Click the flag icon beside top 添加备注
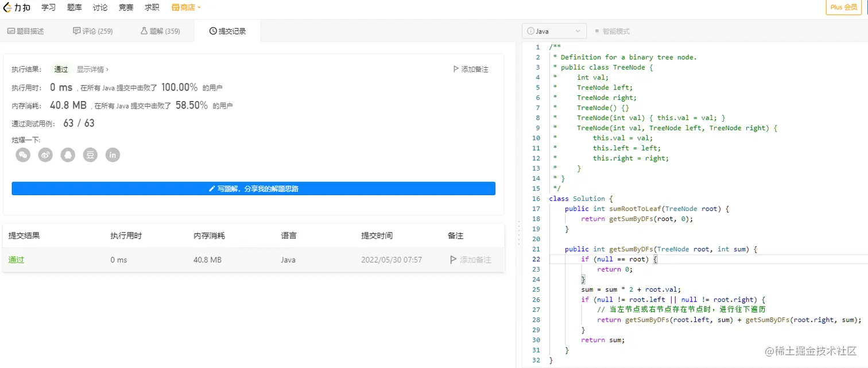This screenshot has height=368, width=868. (x=456, y=69)
